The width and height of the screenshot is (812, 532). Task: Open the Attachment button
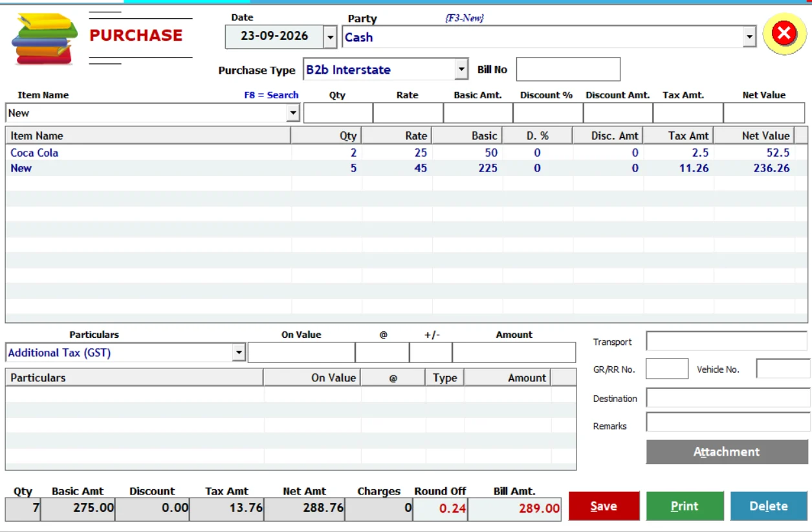click(727, 452)
